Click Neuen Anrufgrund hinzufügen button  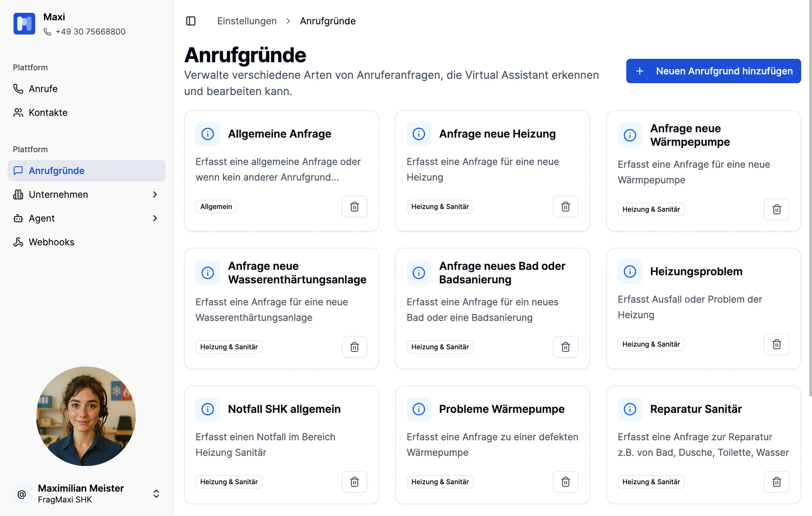pos(713,71)
